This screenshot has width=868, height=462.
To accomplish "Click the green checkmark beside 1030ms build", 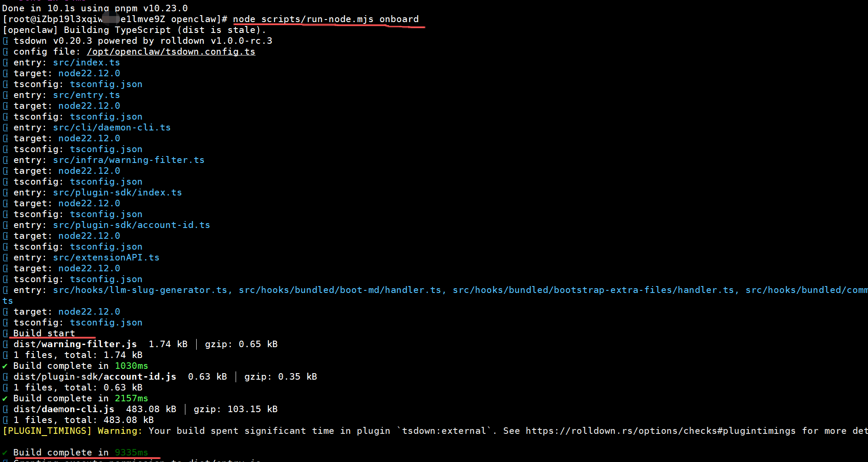I will point(5,366).
